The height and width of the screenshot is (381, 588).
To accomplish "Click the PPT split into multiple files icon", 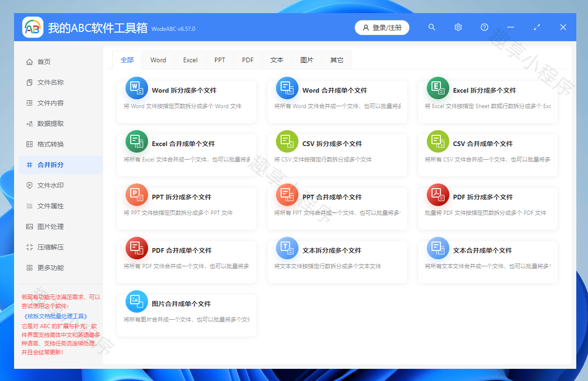I will click(136, 195).
